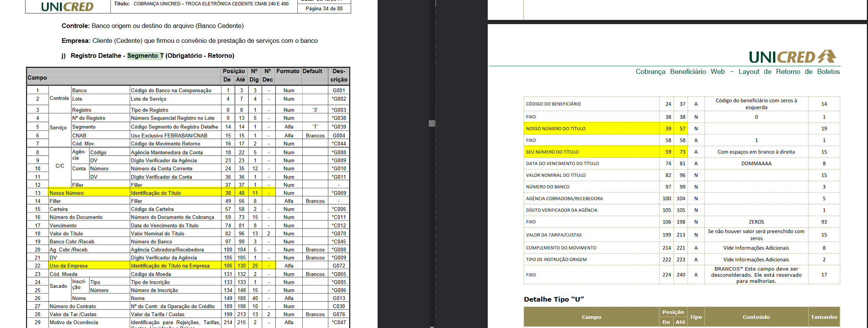This screenshot has height=328, width=868.
Task: Click the 'Página 34 de 88' page indicator
Action: 324,8
